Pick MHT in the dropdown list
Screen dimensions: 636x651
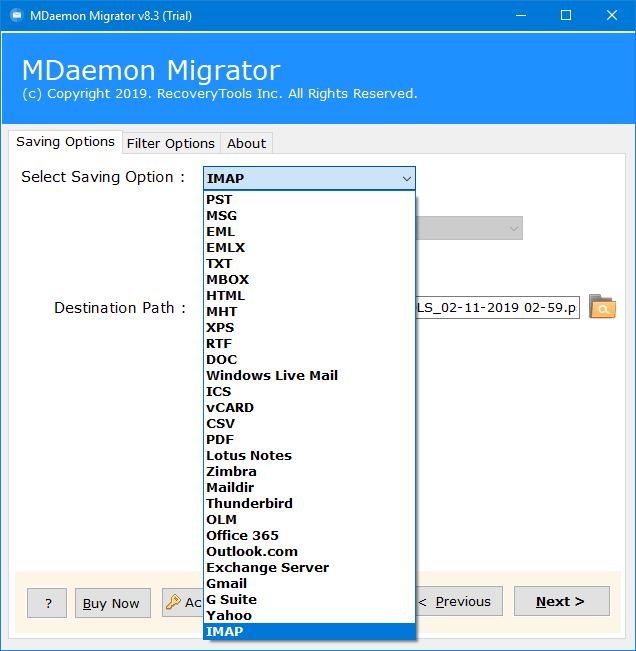(x=309, y=312)
